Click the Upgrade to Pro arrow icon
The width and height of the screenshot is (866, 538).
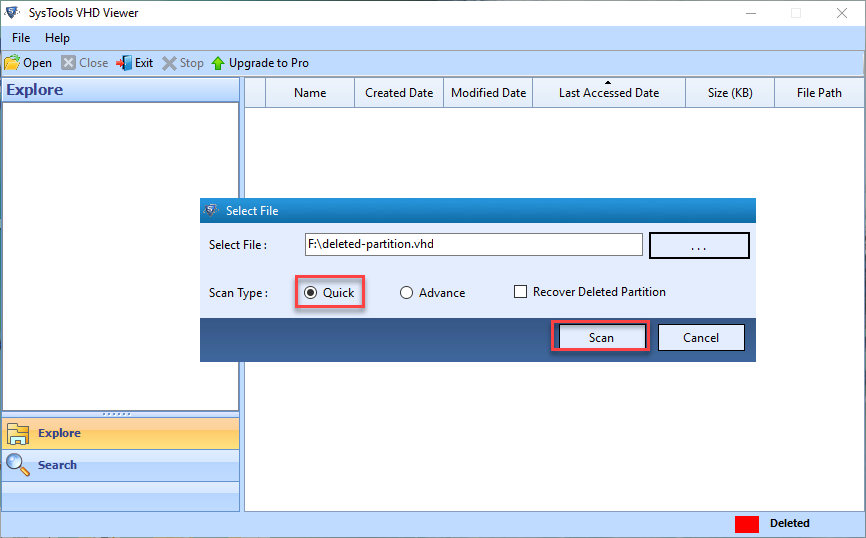click(x=218, y=63)
